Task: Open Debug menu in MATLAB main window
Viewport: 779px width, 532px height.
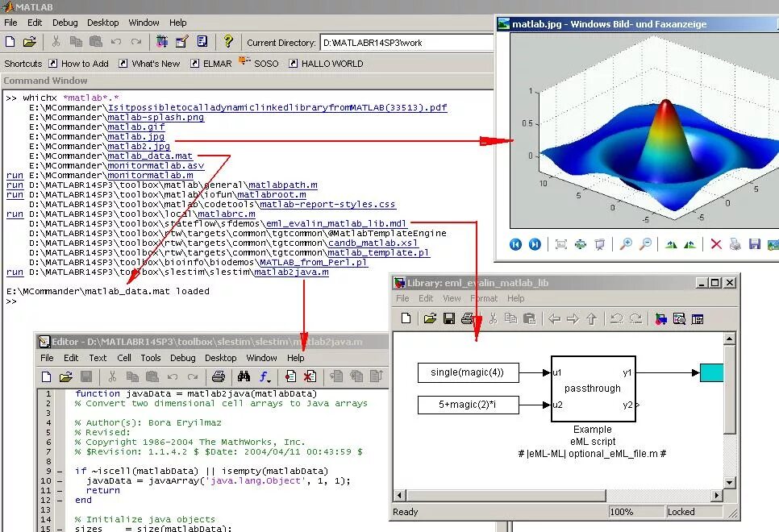Action: click(65, 23)
